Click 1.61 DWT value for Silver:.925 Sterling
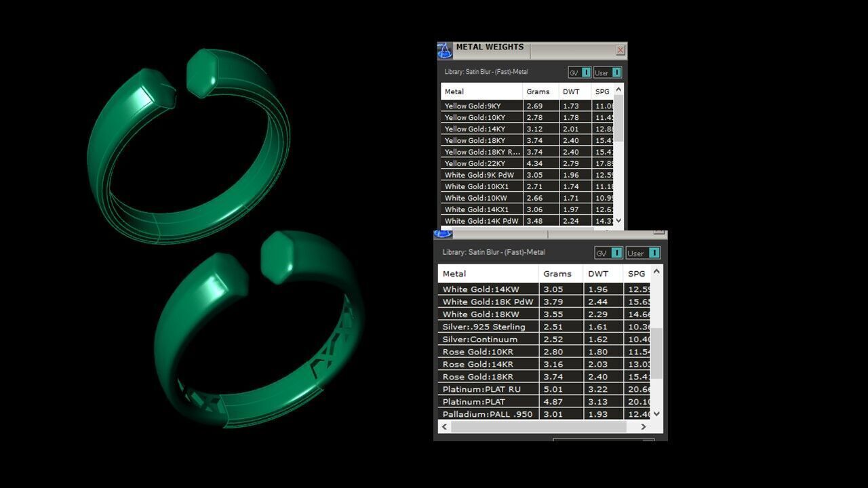Viewport: 868px width, 488px height. click(x=597, y=327)
